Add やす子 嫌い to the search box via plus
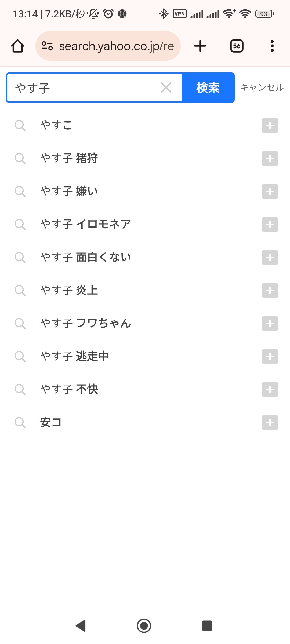This screenshot has width=290, height=644. [x=270, y=192]
